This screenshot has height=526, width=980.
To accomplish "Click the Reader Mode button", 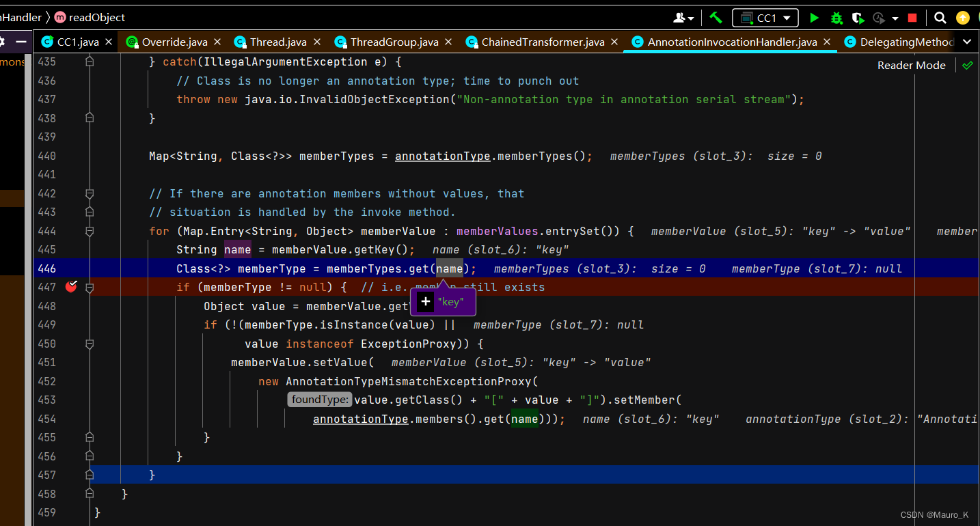I will pyautogui.click(x=912, y=66).
